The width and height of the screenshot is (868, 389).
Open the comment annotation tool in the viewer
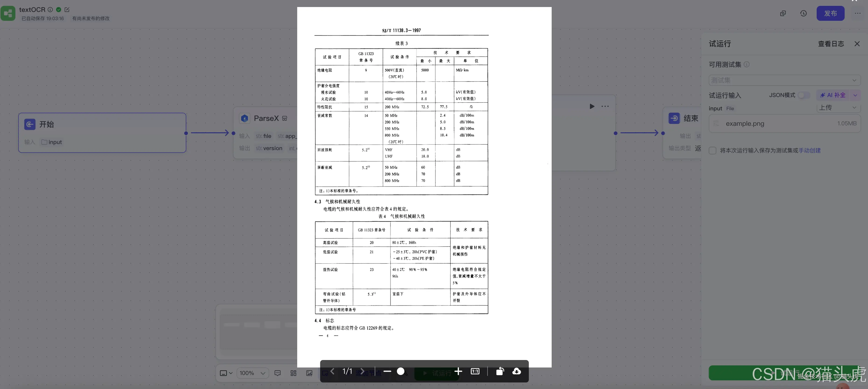tap(277, 373)
